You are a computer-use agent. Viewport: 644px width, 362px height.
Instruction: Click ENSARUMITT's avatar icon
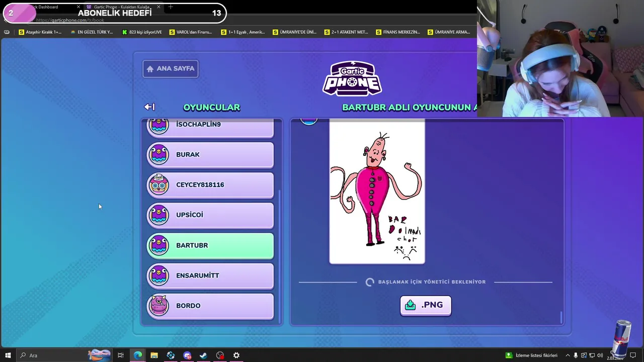click(x=159, y=276)
